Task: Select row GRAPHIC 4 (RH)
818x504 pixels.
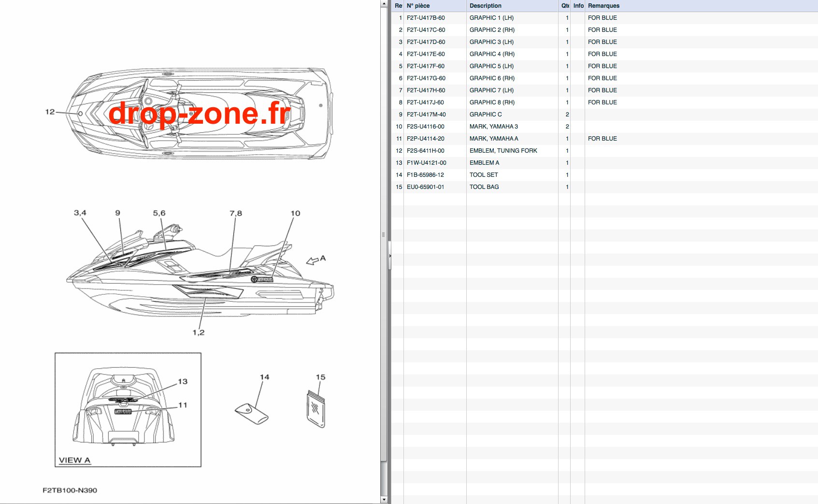Action: coord(604,54)
